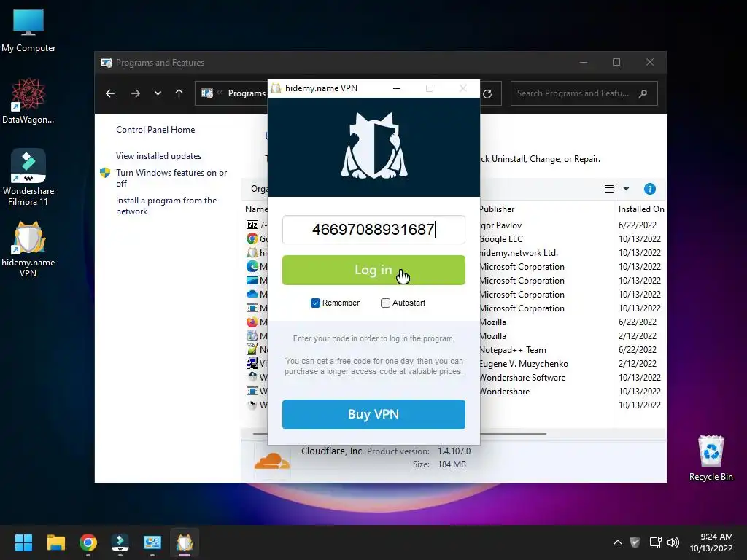Click the Notepad++ icon in program list
The height and width of the screenshot is (560, 747).
tap(252, 349)
